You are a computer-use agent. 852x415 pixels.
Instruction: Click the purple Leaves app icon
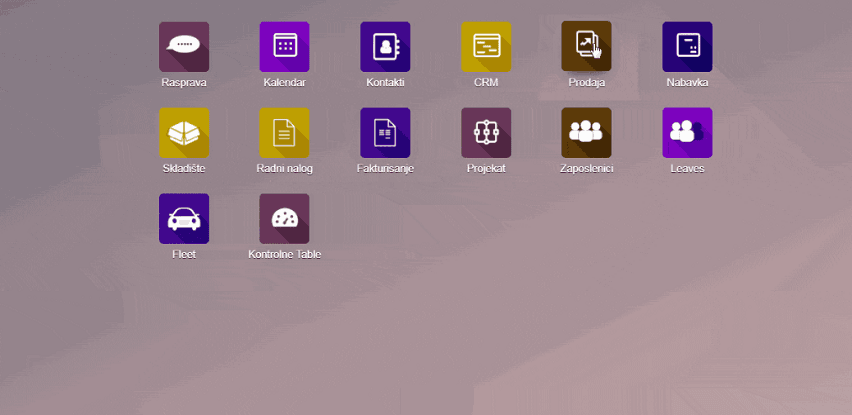point(687,132)
